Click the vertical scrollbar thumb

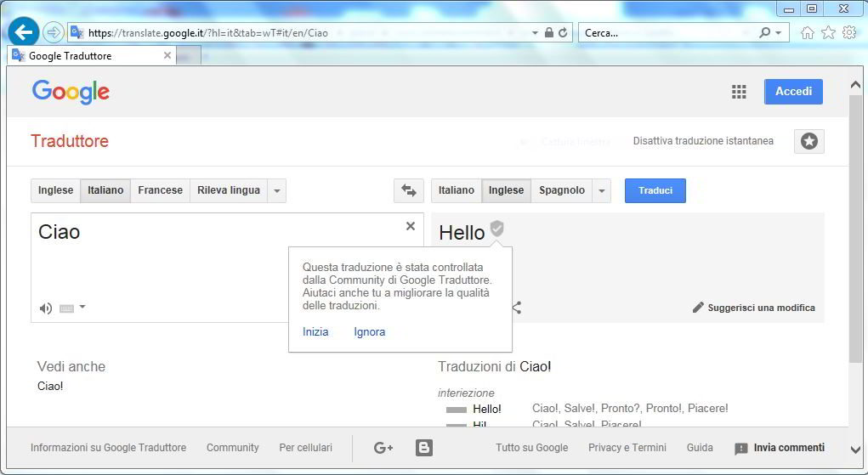point(855,229)
